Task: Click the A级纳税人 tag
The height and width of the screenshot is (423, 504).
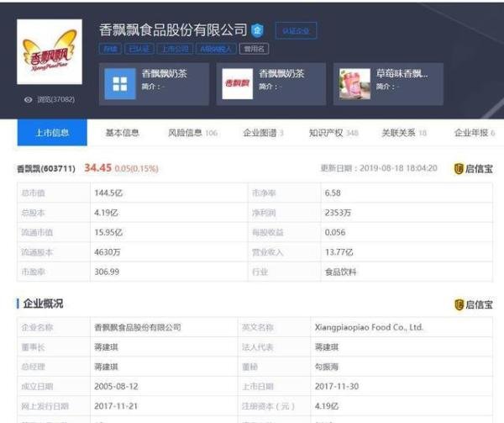Action: 216,49
